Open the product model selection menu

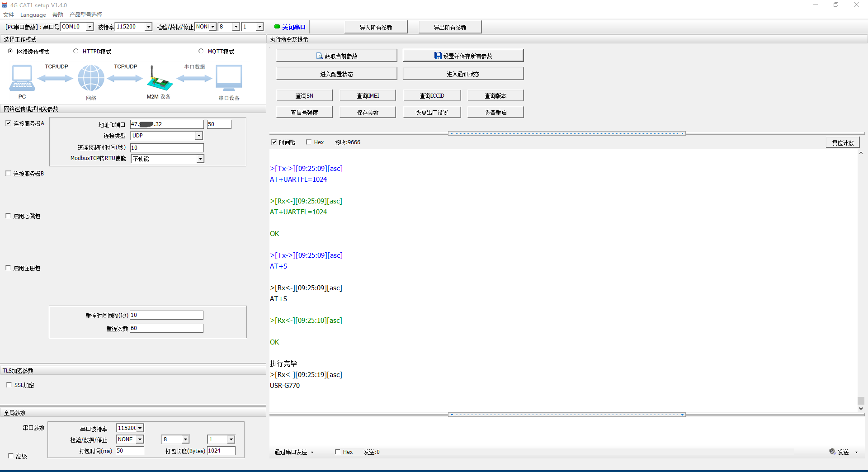point(86,14)
